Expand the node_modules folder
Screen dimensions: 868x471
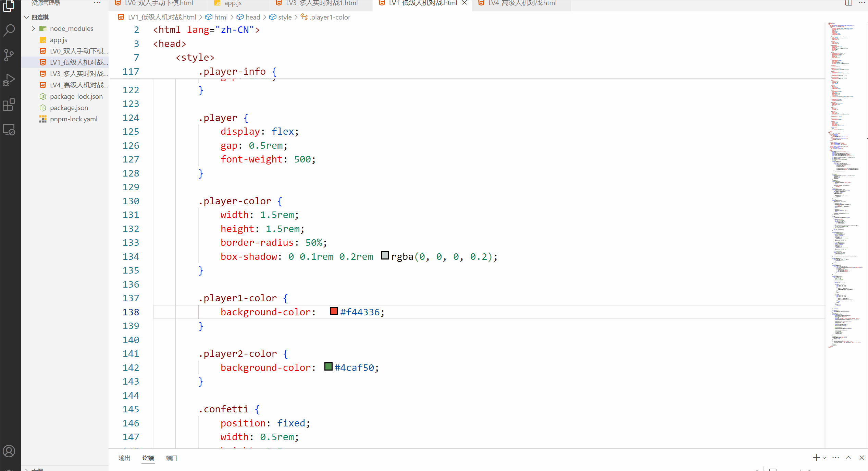[34, 28]
